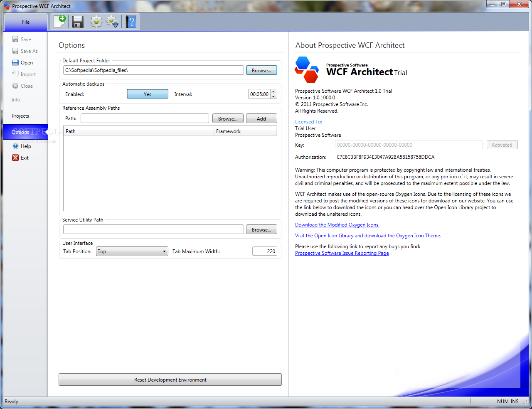Click the red Exit icon in sidebar
Image resolution: width=532 pixels, height=409 pixels.
[15, 158]
